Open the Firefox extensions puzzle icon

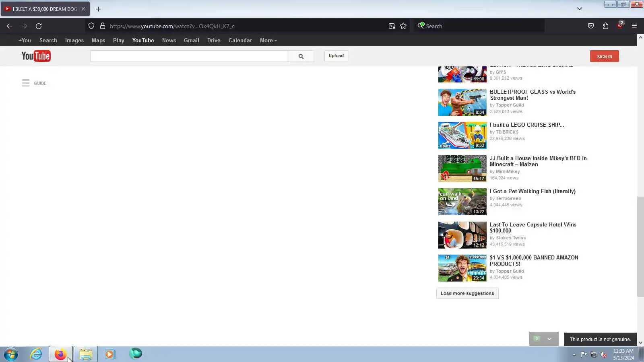[605, 26]
